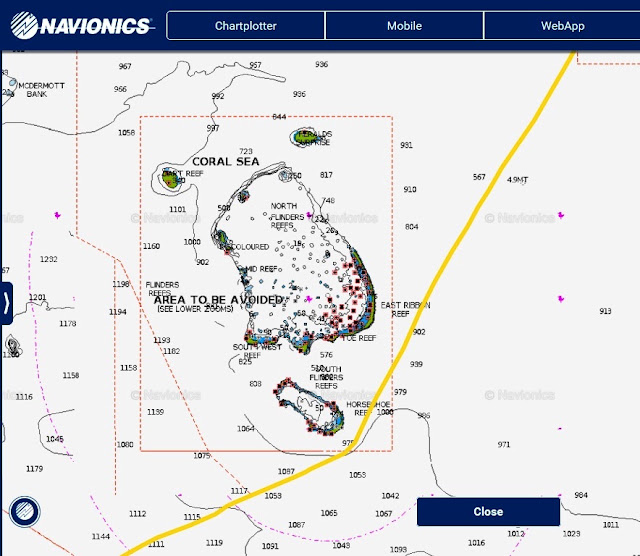Switch to the Mobile tab
640x556 pixels.
(x=404, y=26)
